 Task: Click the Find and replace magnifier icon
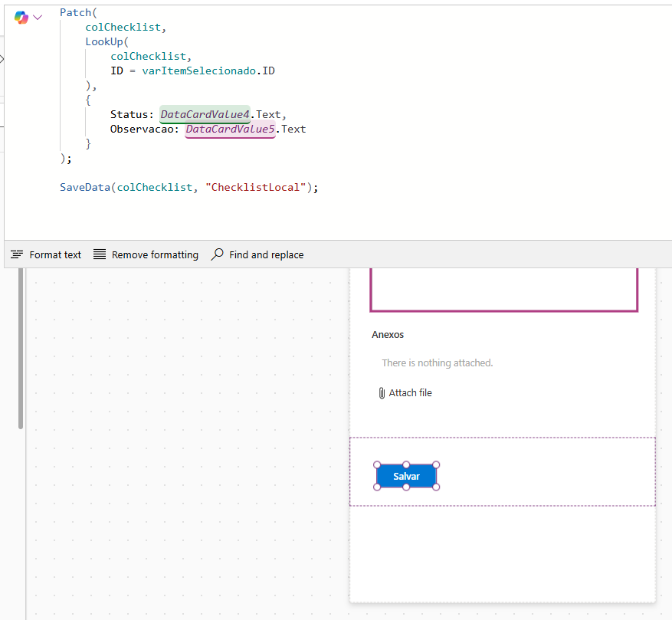[218, 254]
